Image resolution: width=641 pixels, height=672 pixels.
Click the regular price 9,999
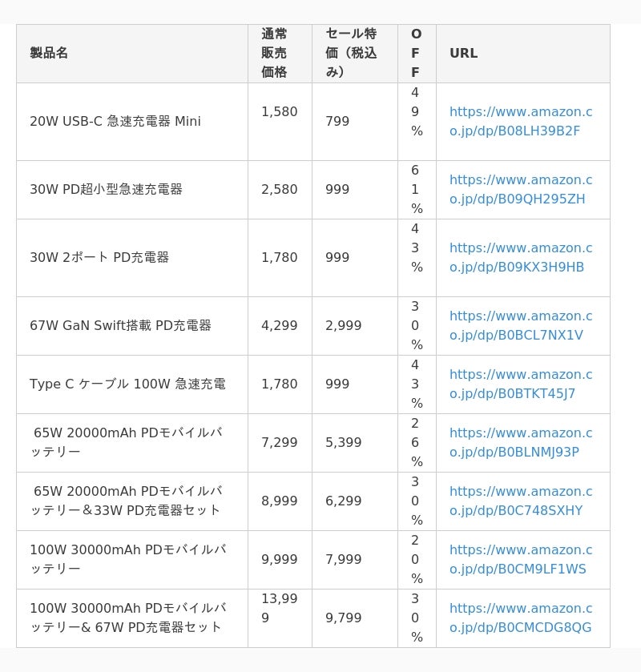coord(280,559)
